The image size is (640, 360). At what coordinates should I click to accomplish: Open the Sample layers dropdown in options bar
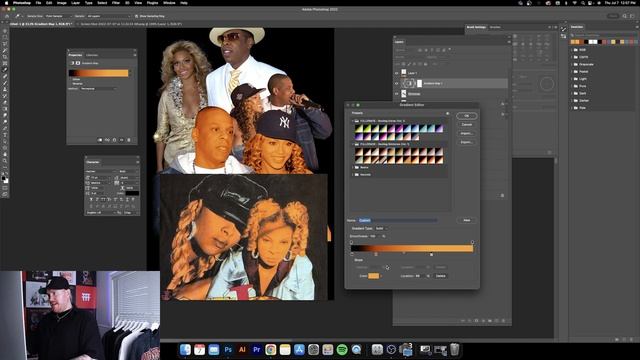pyautogui.click(x=109, y=16)
